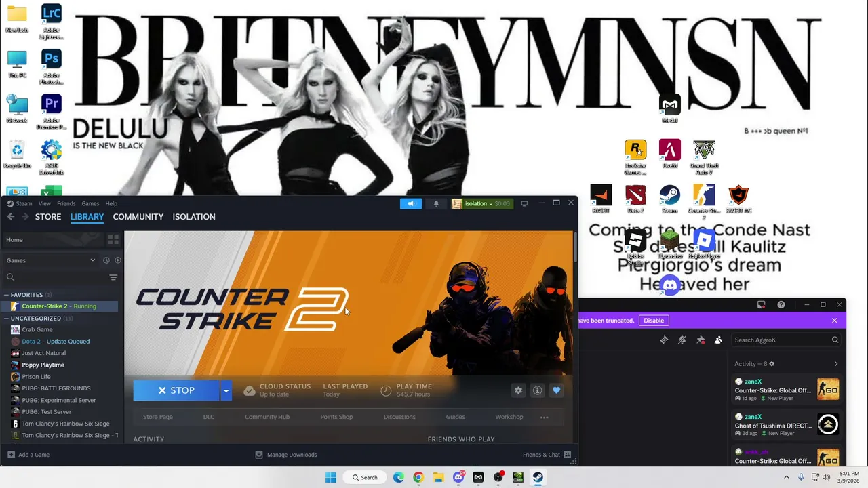This screenshot has height=488, width=868.
Task: Collapse FAVORITES category in library
Action: (6, 295)
